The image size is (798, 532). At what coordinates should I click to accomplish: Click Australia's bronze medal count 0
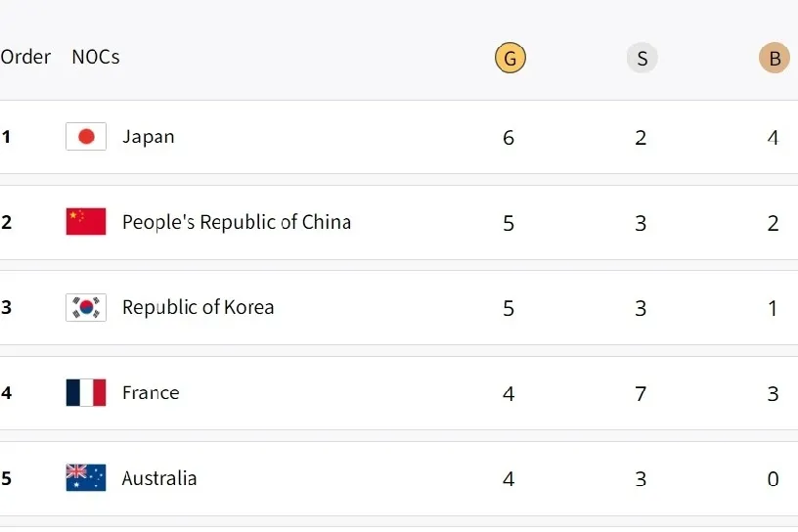point(773,478)
